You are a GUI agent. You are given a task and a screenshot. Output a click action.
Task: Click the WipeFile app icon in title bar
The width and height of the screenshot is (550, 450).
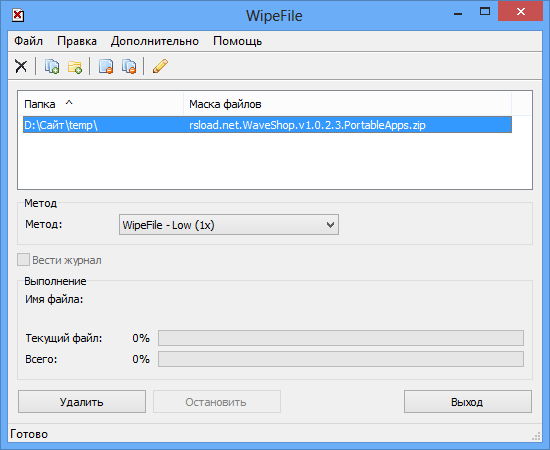(x=18, y=16)
